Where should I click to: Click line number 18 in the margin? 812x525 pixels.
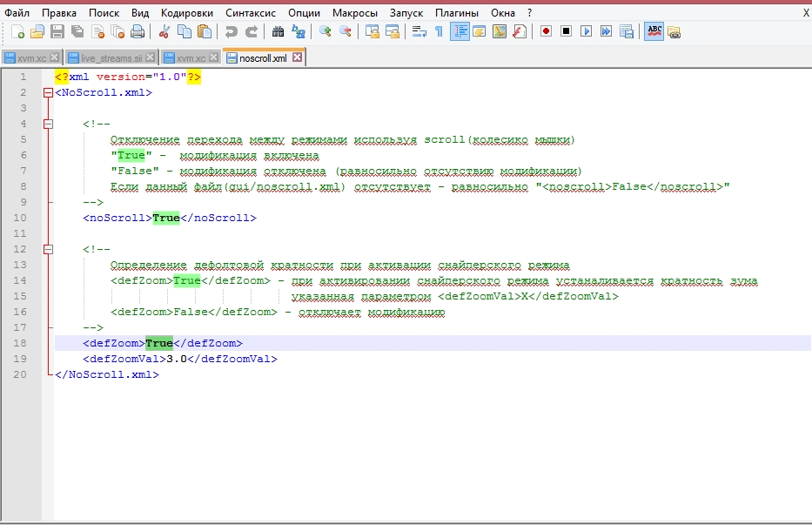[x=20, y=343]
